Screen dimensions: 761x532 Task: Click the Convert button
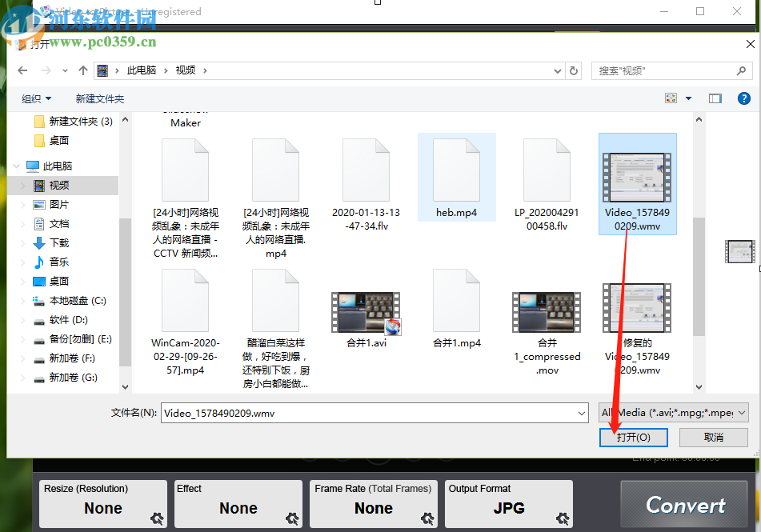tap(684, 505)
